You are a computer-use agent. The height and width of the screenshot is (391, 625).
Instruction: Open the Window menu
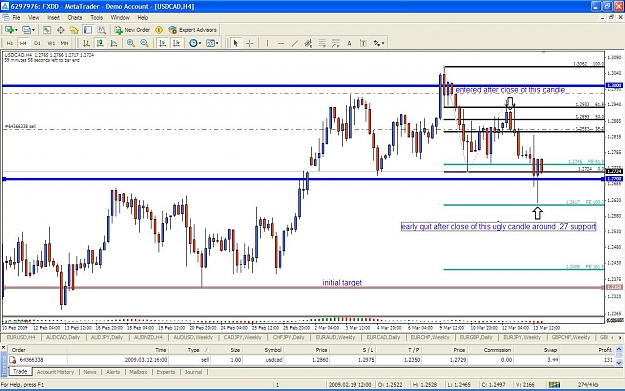[x=120, y=18]
